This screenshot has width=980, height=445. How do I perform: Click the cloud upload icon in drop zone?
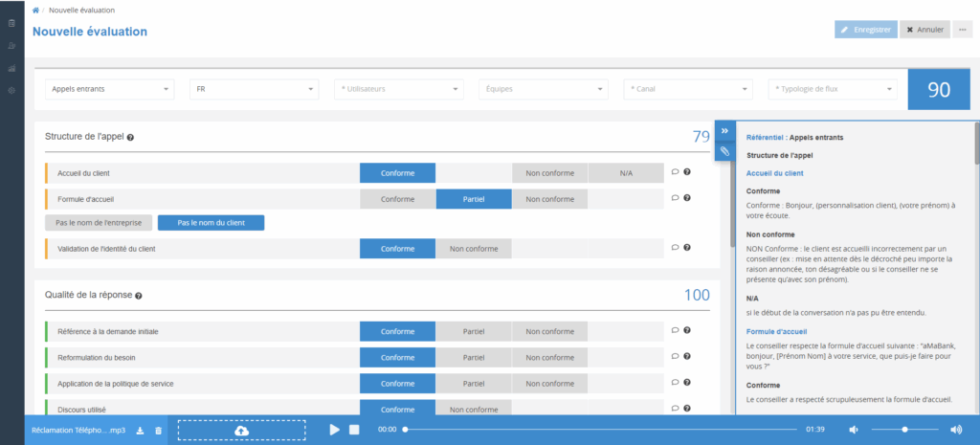point(241,431)
